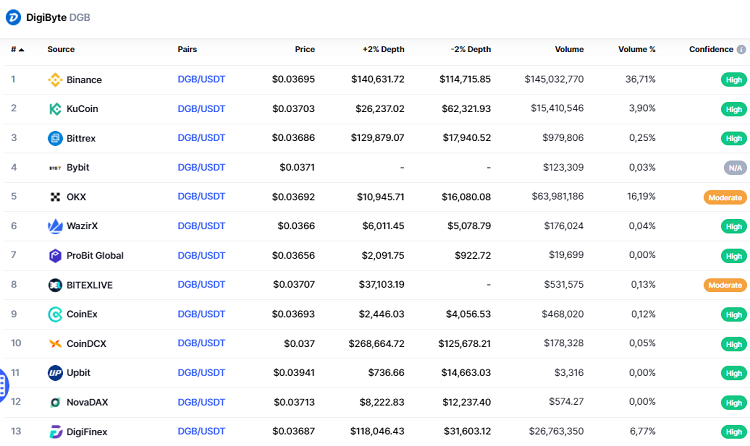The image size is (750, 446).
Task: Open the Bybit exchange source link
Action: point(77,168)
